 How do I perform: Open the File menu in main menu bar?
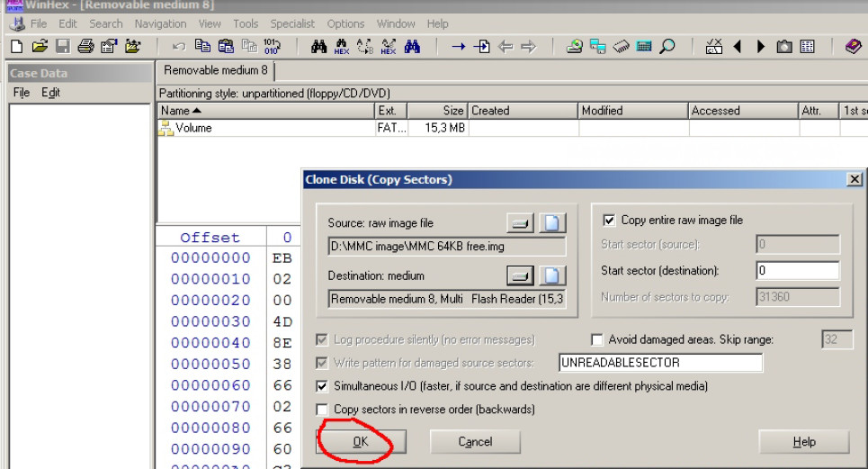click(x=38, y=23)
